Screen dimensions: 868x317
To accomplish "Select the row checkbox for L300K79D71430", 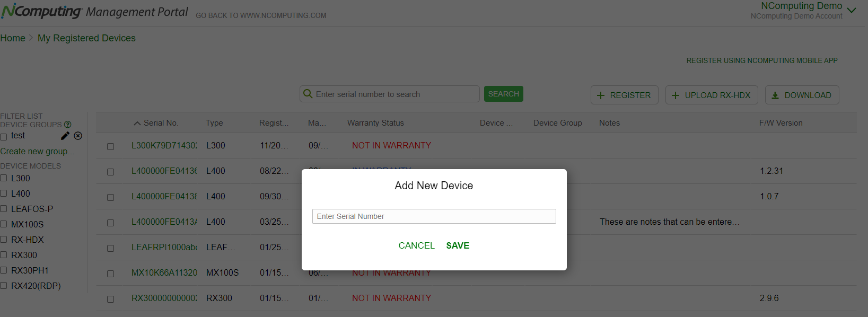I will [x=110, y=146].
